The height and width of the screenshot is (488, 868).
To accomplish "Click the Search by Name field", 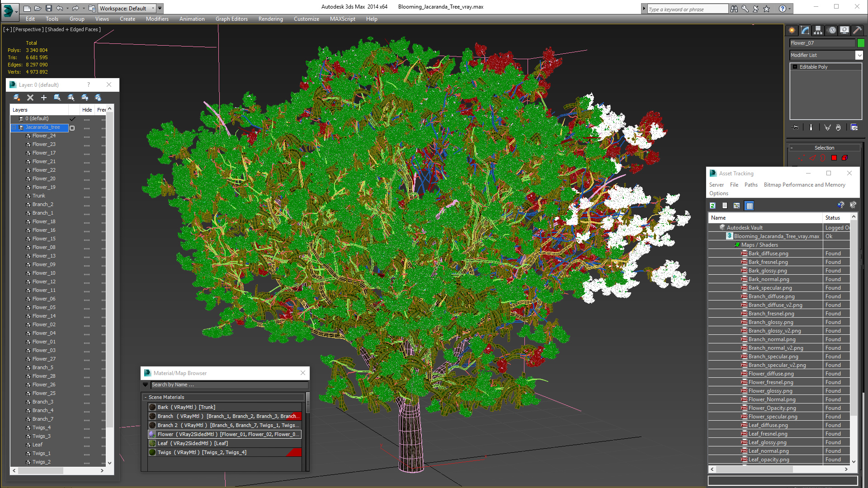I will (x=229, y=385).
